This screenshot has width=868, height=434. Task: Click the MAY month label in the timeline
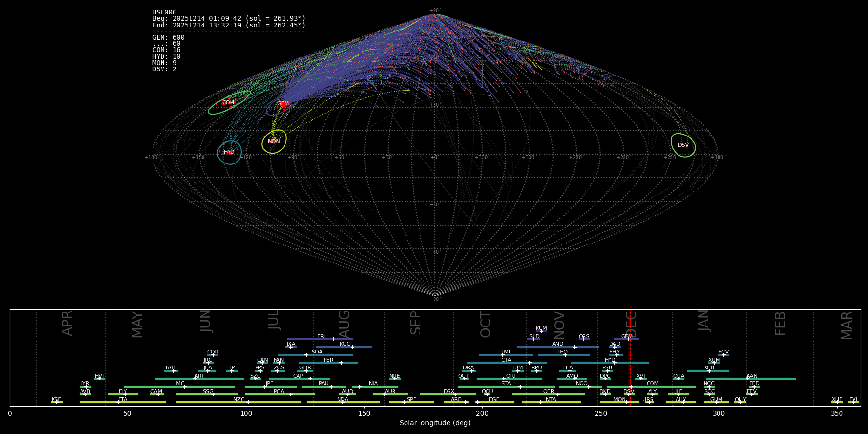point(137,325)
